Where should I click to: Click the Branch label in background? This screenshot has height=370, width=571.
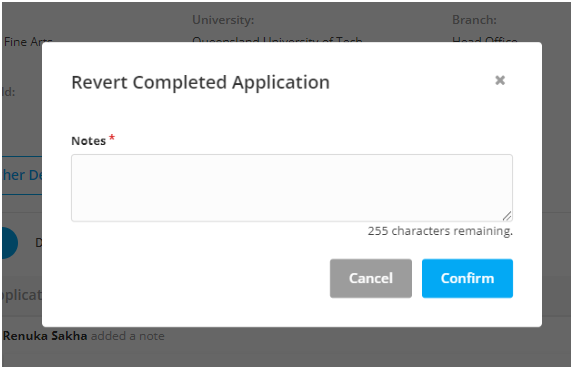point(474,20)
